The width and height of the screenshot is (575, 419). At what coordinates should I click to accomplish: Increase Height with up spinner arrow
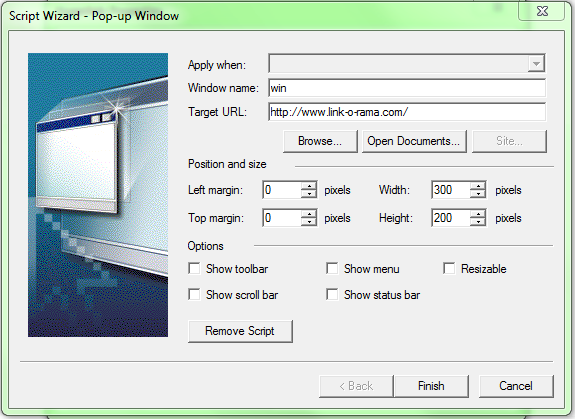tap(478, 214)
